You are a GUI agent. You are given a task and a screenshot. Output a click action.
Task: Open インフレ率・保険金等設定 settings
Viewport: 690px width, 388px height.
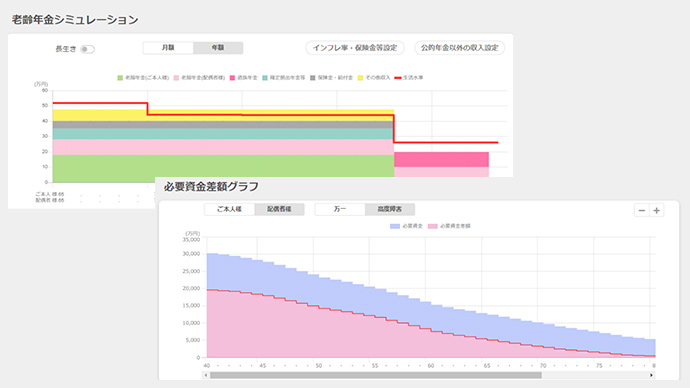(x=355, y=48)
